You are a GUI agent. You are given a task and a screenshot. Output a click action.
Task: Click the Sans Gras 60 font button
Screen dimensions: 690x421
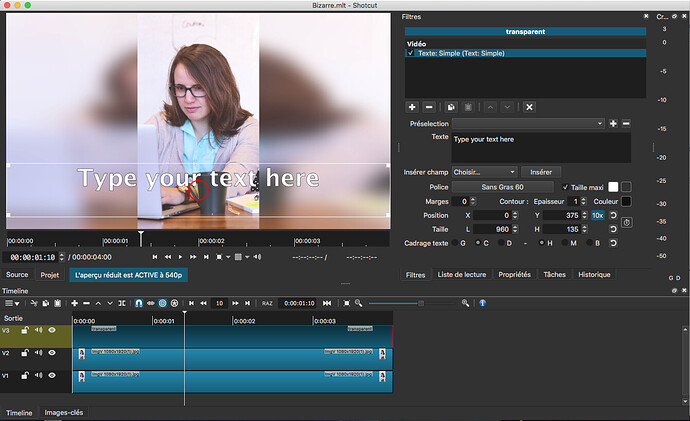pos(503,187)
